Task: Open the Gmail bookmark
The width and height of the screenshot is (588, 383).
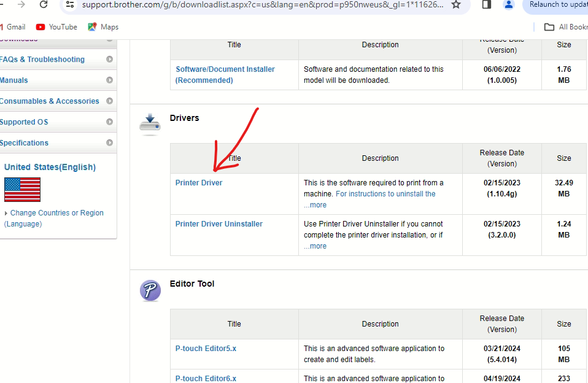Action: [x=13, y=27]
